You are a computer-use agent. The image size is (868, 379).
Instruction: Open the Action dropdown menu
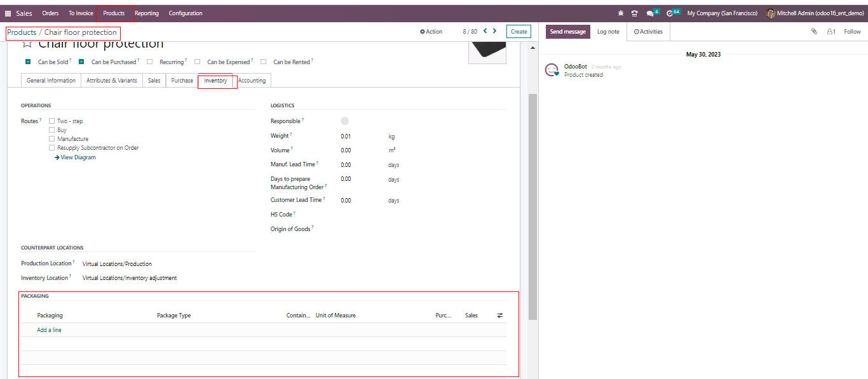(x=431, y=32)
